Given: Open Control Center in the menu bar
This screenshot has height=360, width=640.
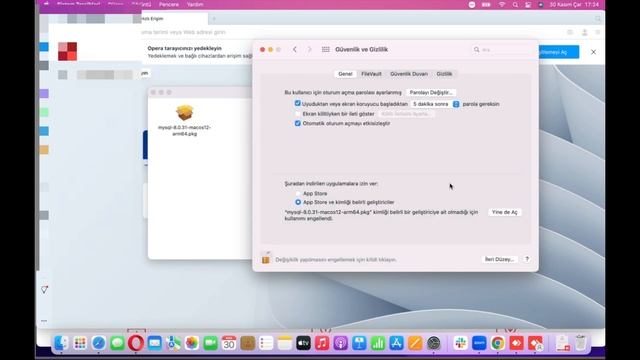Looking at the screenshot, I should (x=528, y=4).
